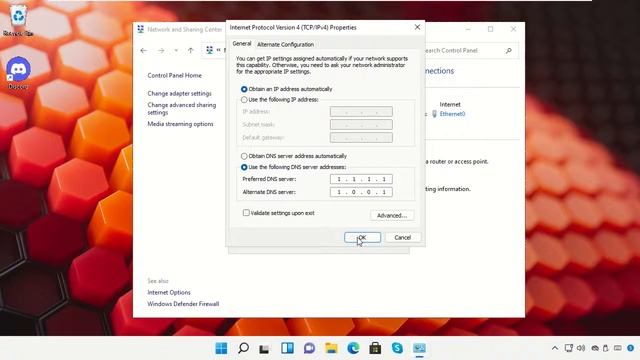The width and height of the screenshot is (640, 360).
Task: Open Internet Options link
Action: click(x=169, y=293)
